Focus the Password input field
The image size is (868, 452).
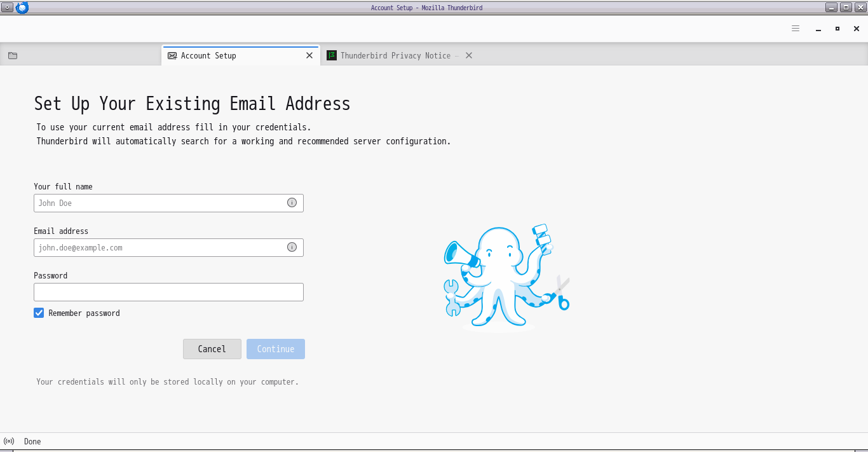click(168, 292)
